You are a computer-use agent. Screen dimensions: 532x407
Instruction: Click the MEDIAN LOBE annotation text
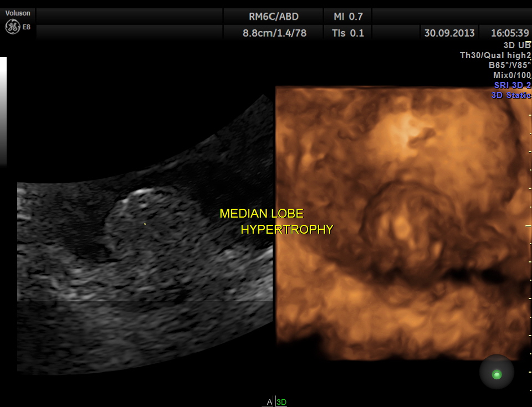[x=261, y=214]
